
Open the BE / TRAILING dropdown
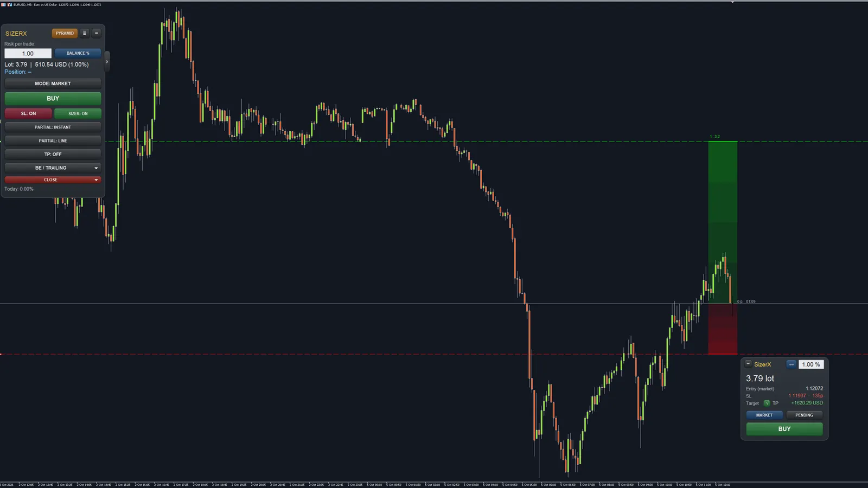pos(53,168)
